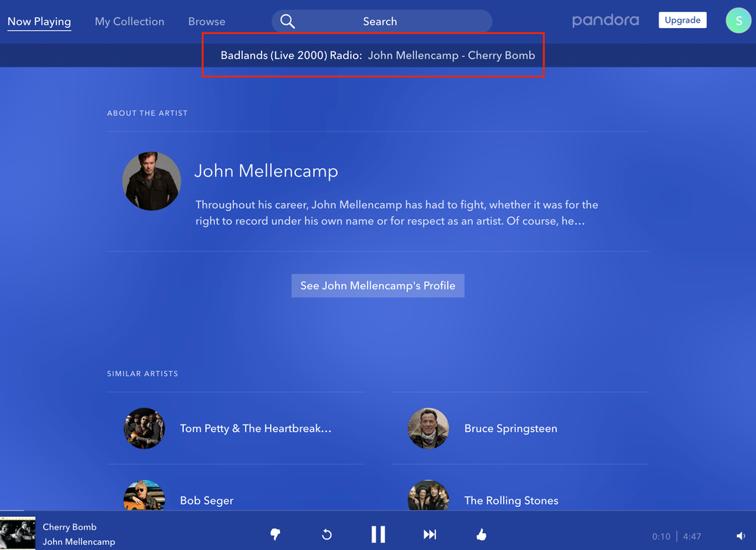
Task: Go to the Browse tab
Action: point(207,21)
